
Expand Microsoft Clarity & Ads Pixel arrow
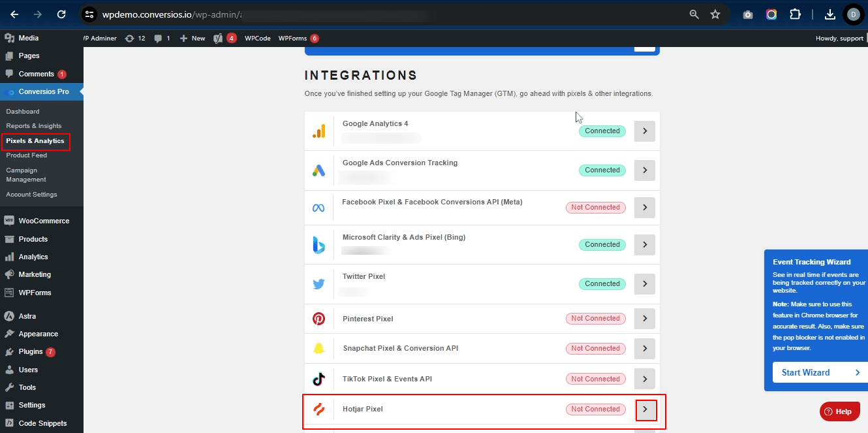click(x=645, y=245)
